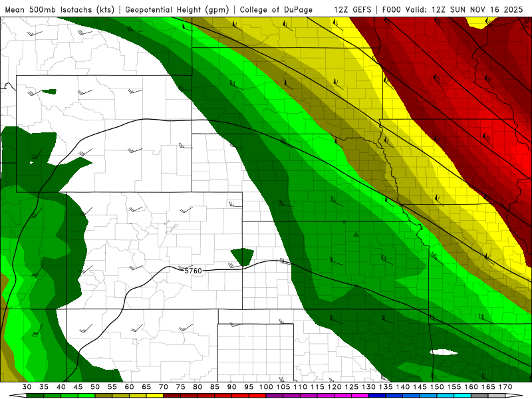Select the dark gray 160–165 kts legend swatch
The width and height of the screenshot is (532, 399).
point(479,396)
